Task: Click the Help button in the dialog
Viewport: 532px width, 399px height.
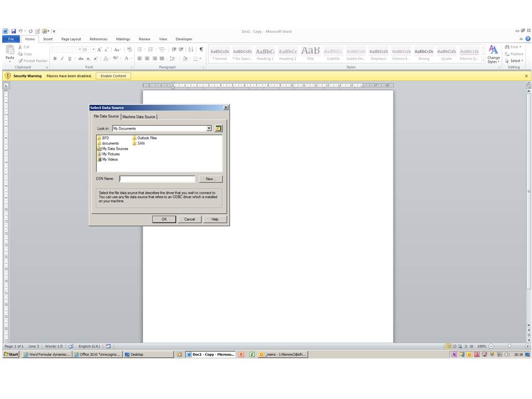Action: tap(215, 219)
